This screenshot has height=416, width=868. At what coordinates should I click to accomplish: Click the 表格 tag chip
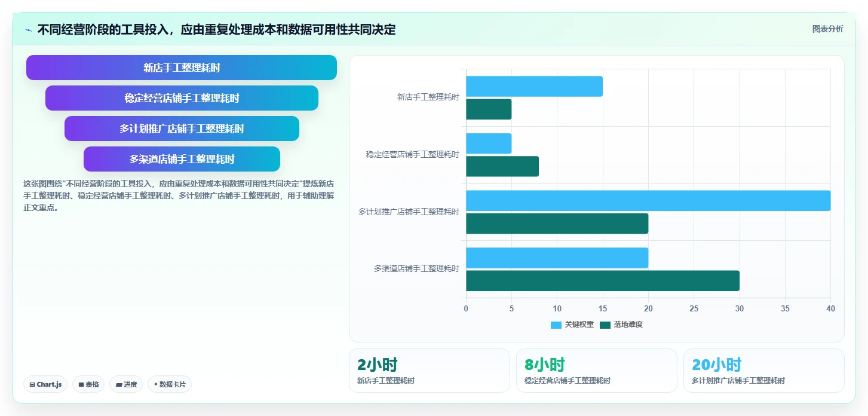(x=88, y=384)
